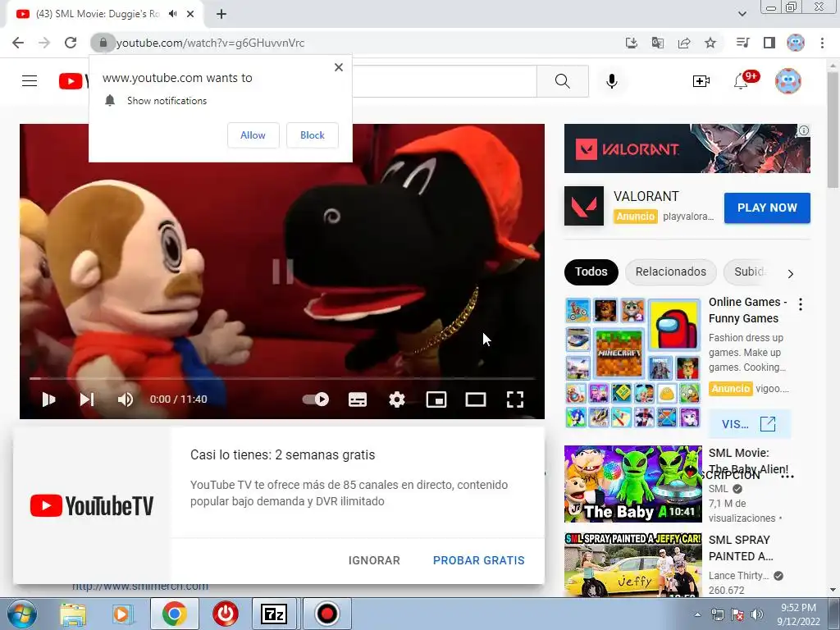The width and height of the screenshot is (840, 630).
Task: Block YouTube notifications
Action: click(313, 135)
